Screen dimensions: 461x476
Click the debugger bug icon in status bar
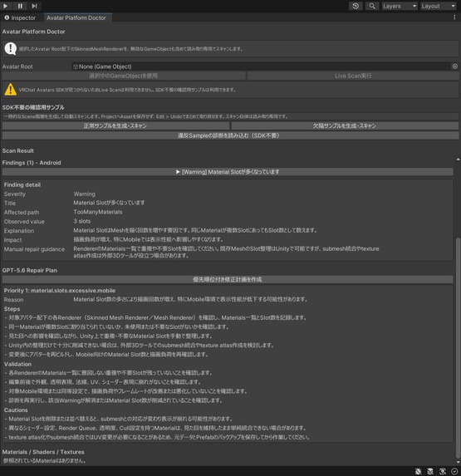(x=418, y=471)
